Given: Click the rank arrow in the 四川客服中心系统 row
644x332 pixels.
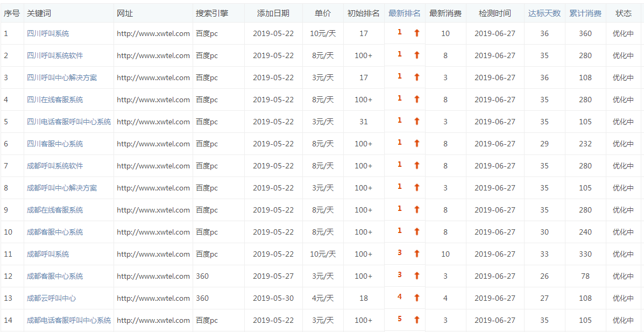Looking at the screenshot, I should pyautogui.click(x=416, y=143).
